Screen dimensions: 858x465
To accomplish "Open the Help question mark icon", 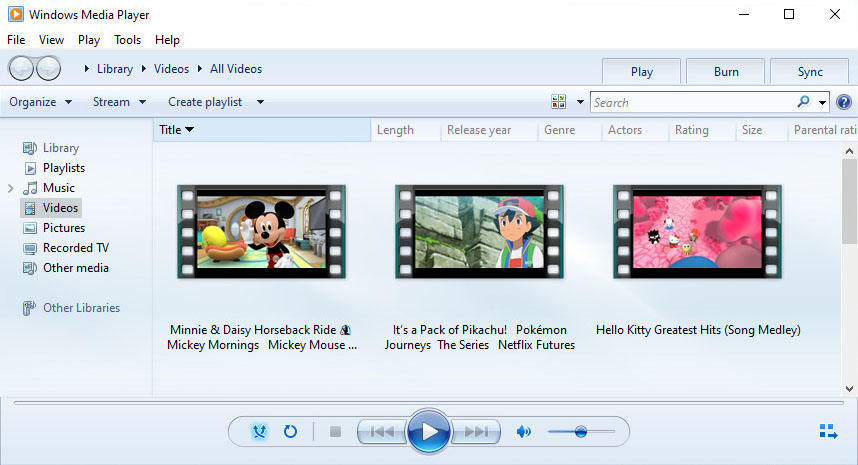I will pos(844,102).
